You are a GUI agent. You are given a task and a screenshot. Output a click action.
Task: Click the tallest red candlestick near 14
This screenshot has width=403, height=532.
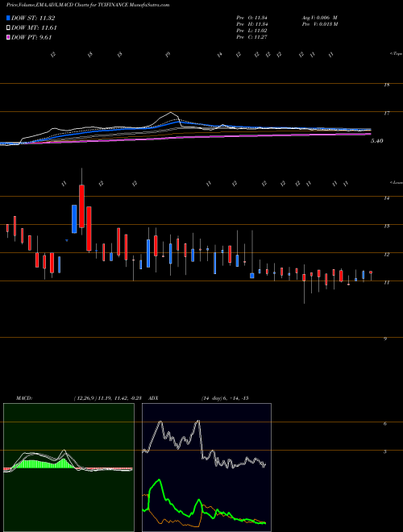pos(81,206)
